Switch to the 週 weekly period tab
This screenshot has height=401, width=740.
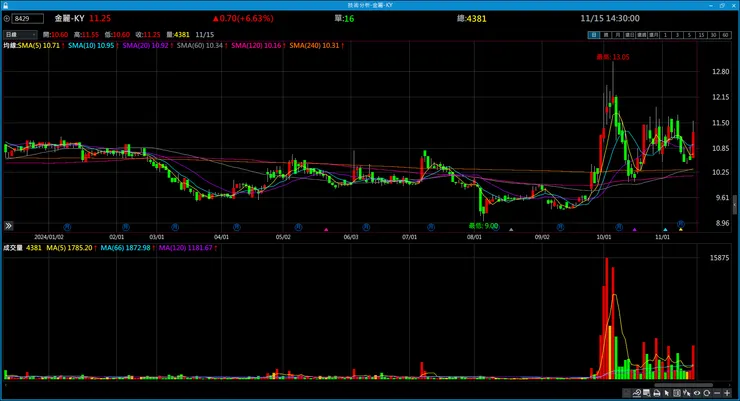[605, 35]
